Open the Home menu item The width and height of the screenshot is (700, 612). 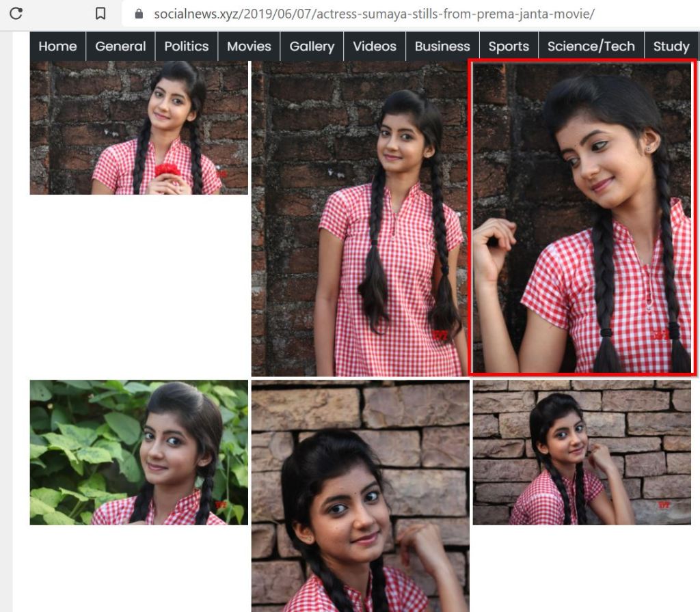57,46
